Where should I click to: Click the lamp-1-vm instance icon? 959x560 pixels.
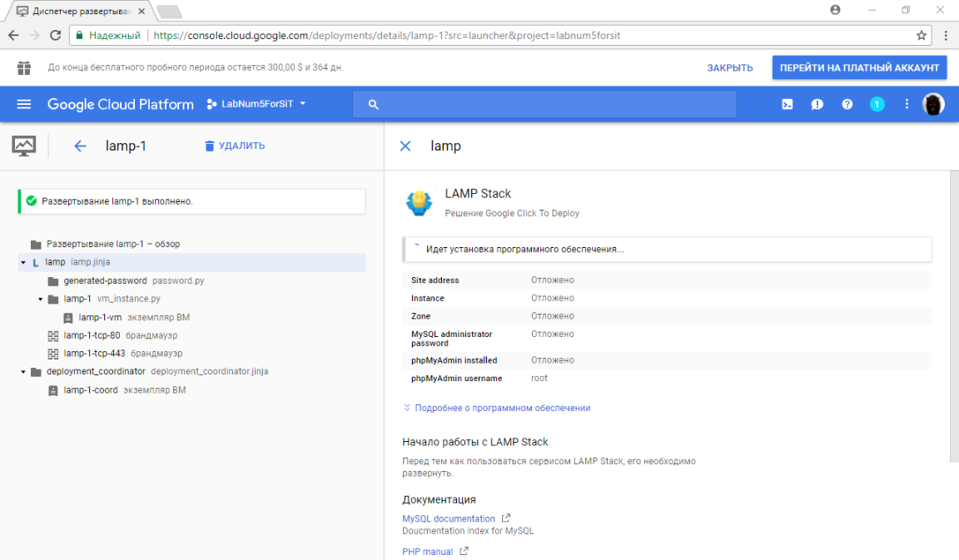tap(68, 318)
